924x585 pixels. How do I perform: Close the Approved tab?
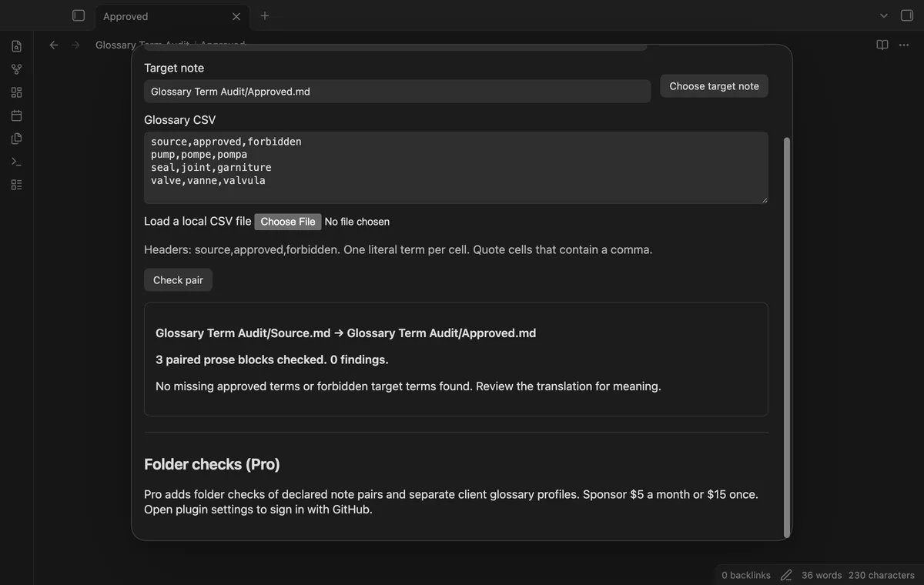pos(236,16)
